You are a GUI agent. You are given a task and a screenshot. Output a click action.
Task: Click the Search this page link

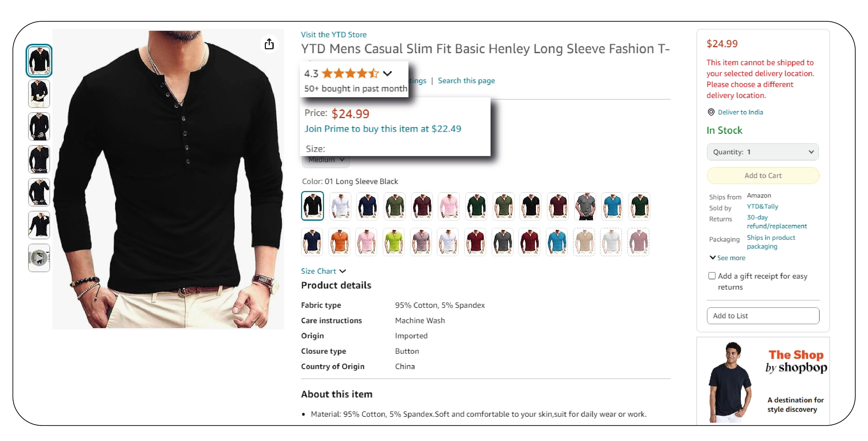click(466, 81)
